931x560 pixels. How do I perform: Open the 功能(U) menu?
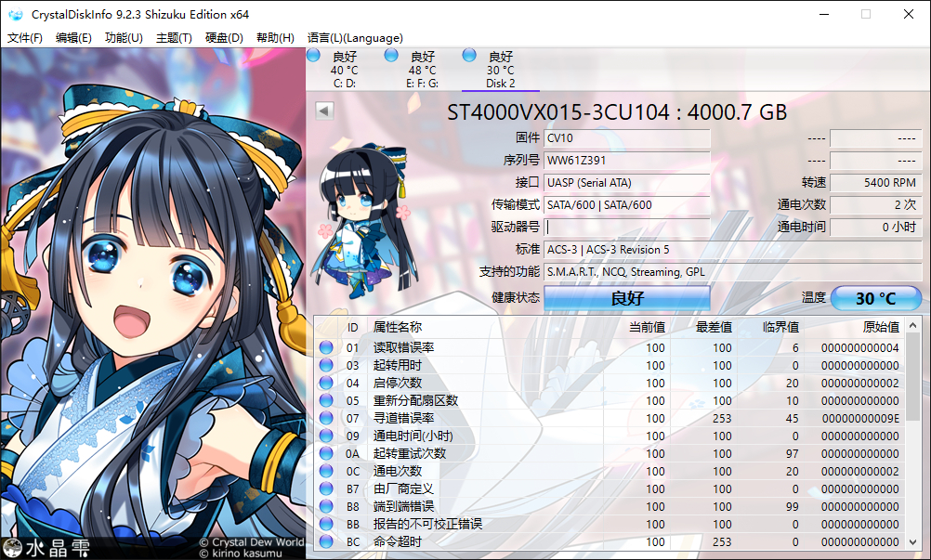[124, 38]
